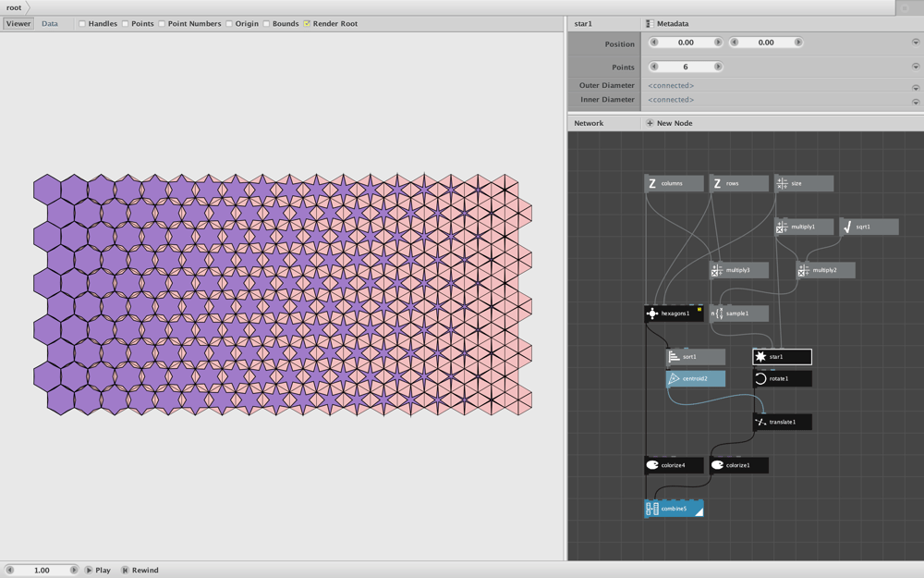
Task: Open the Inner Diameter dropdown arrow
Action: (x=916, y=102)
